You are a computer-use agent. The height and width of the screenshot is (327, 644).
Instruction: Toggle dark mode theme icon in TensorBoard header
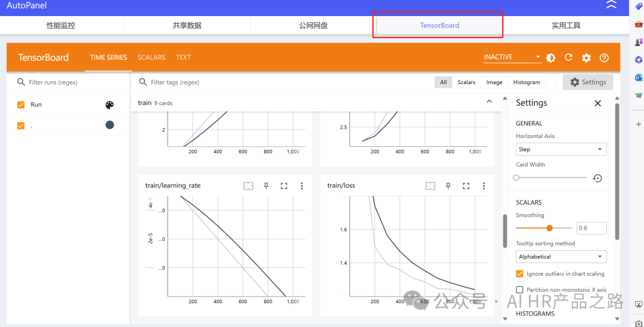550,58
